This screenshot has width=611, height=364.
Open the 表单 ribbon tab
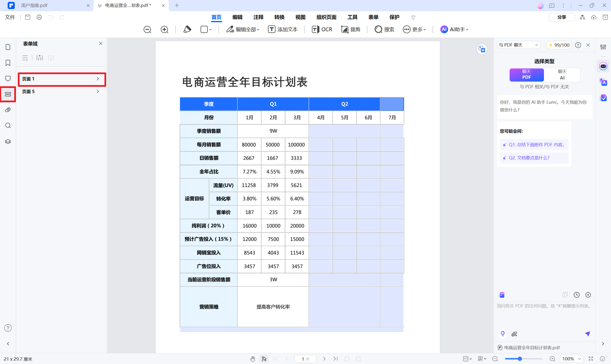coord(373,17)
